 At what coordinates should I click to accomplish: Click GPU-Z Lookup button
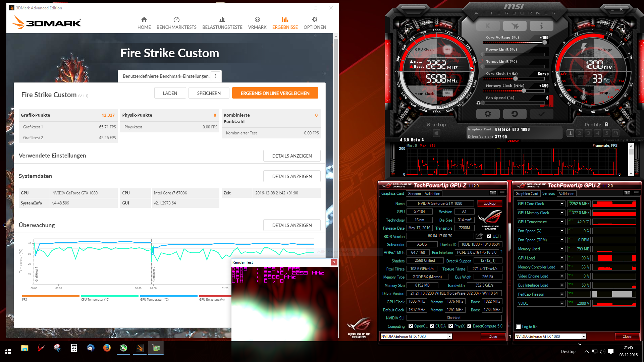489,203
